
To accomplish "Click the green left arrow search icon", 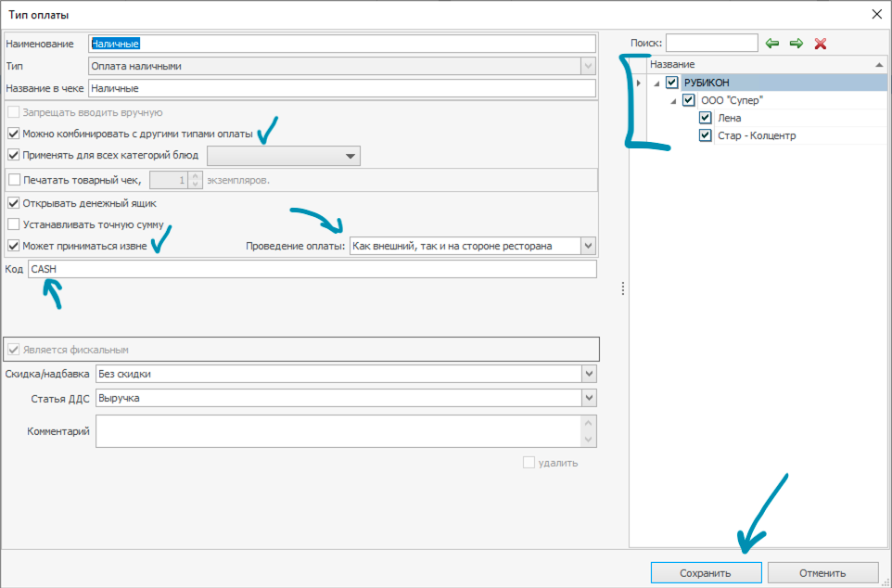I will [x=772, y=44].
